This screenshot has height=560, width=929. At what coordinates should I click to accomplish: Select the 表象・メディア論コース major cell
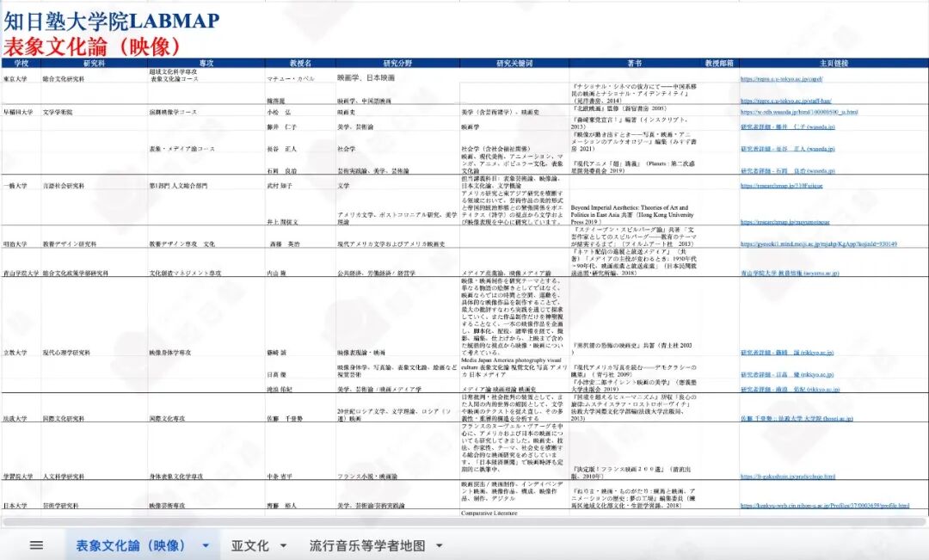(181, 150)
